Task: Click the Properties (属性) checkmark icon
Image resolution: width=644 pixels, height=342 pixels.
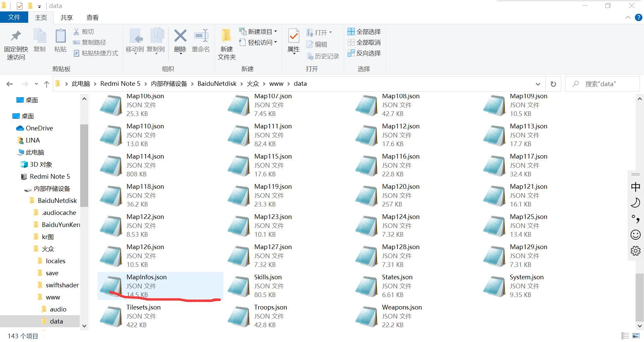Action: [293, 36]
